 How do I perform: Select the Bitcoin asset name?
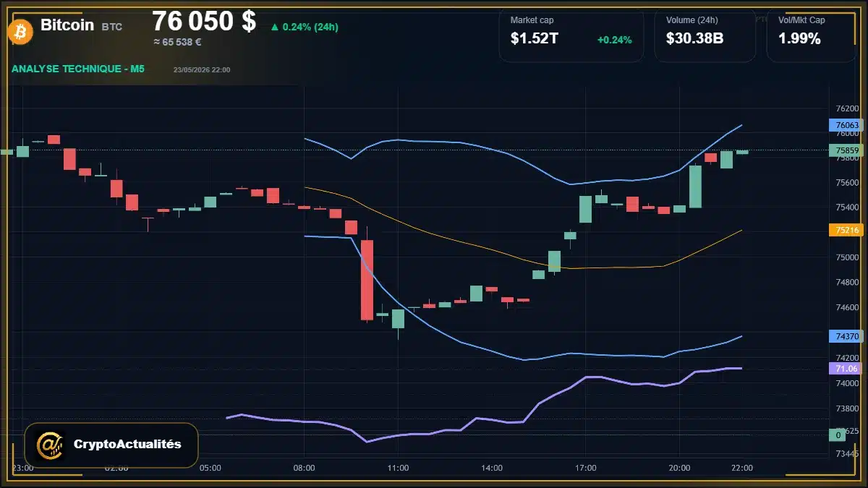[67, 25]
